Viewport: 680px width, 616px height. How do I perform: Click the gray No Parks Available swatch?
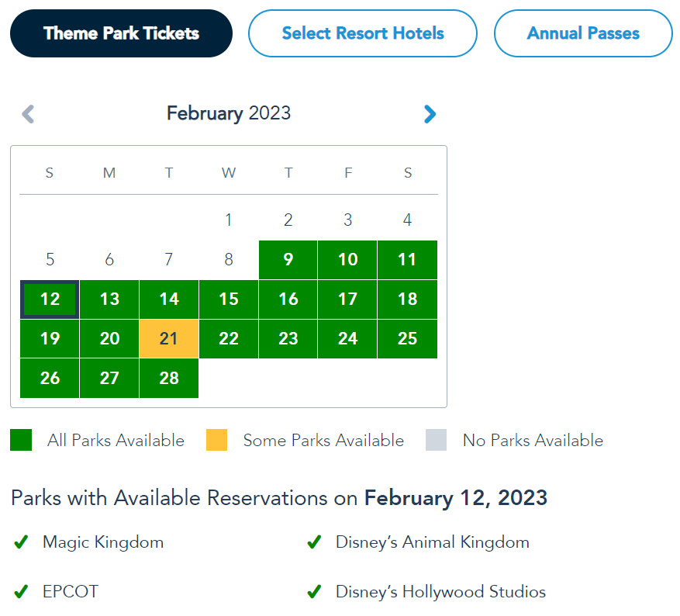[437, 441]
